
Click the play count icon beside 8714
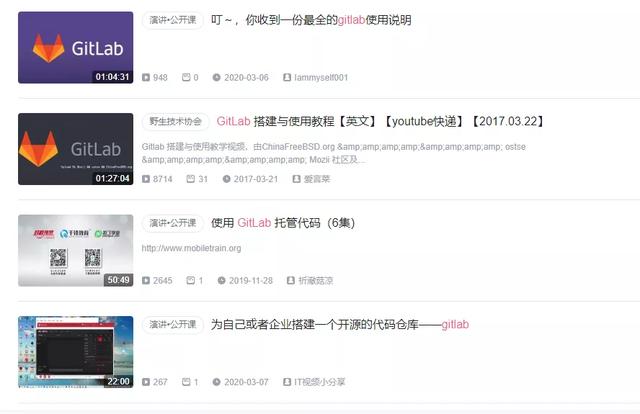pos(146,179)
